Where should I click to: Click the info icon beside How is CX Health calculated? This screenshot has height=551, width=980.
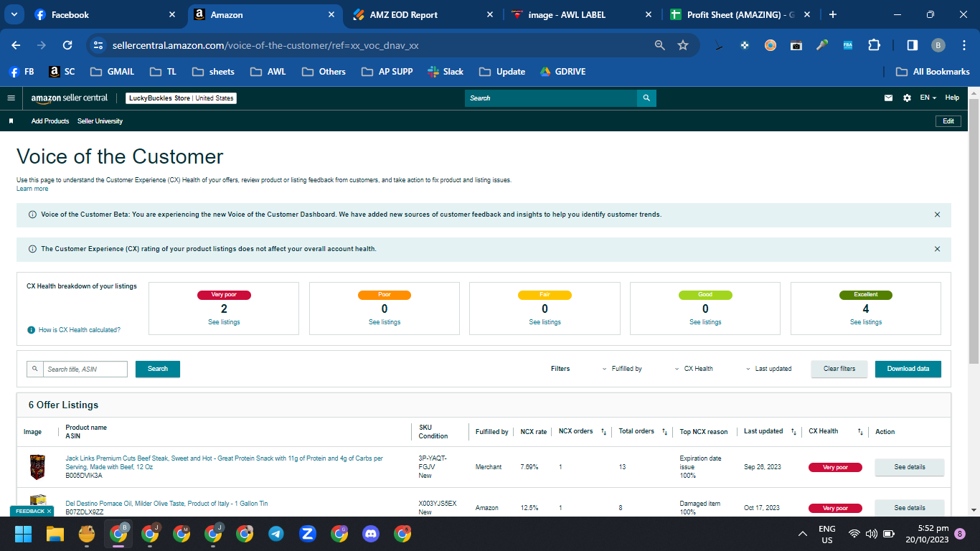point(31,330)
